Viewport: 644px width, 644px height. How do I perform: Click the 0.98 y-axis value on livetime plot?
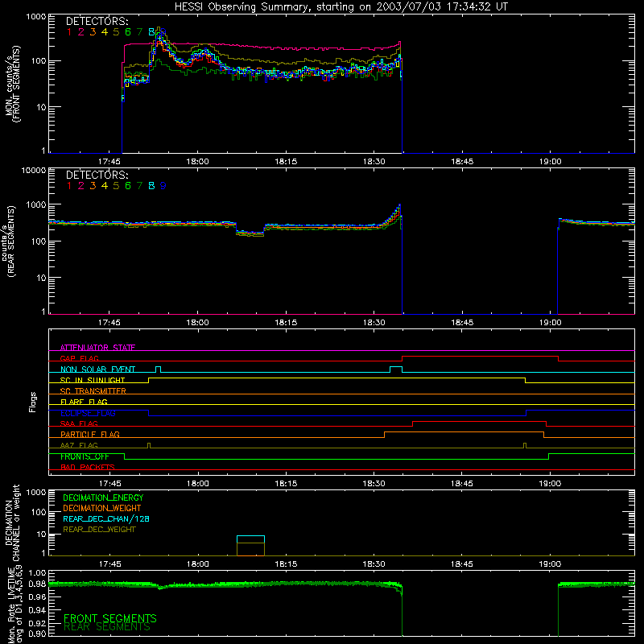37,584
